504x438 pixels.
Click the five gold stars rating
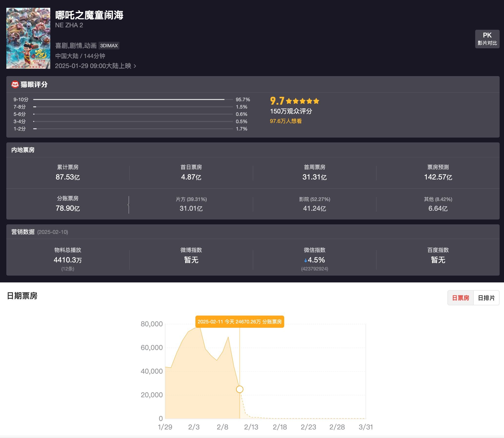click(x=302, y=101)
